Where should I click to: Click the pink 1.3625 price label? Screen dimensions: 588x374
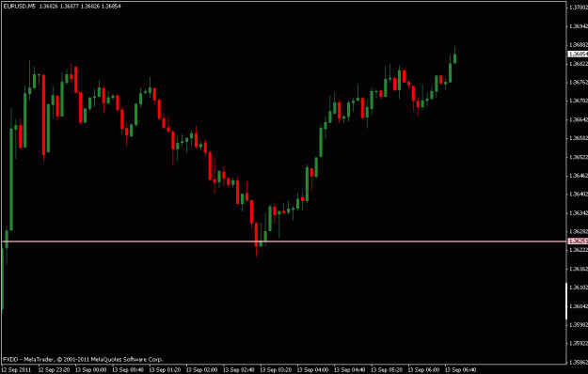[578, 242]
